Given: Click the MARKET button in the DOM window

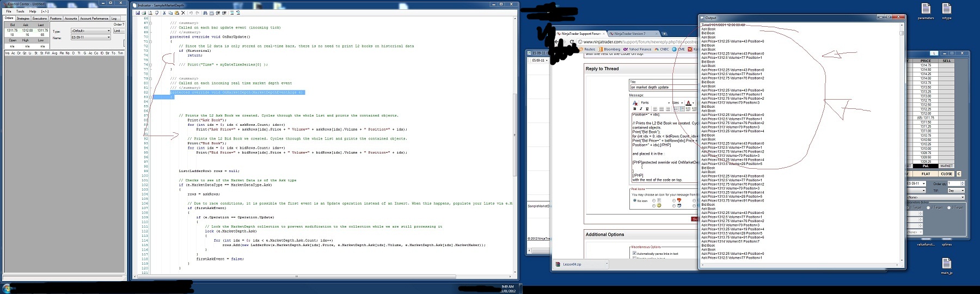Looking at the screenshot, I should pos(947,166).
